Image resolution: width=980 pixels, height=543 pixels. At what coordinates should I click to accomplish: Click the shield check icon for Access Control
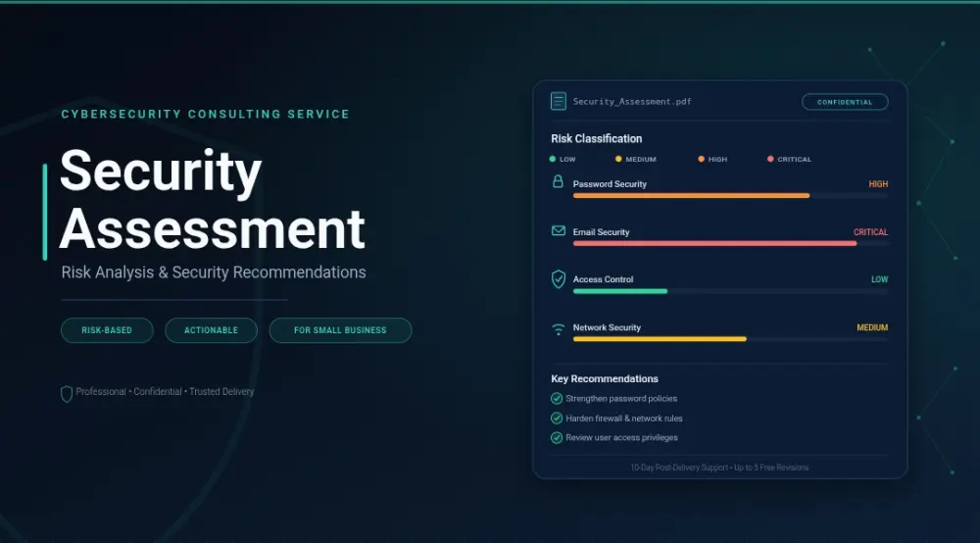[x=559, y=278]
